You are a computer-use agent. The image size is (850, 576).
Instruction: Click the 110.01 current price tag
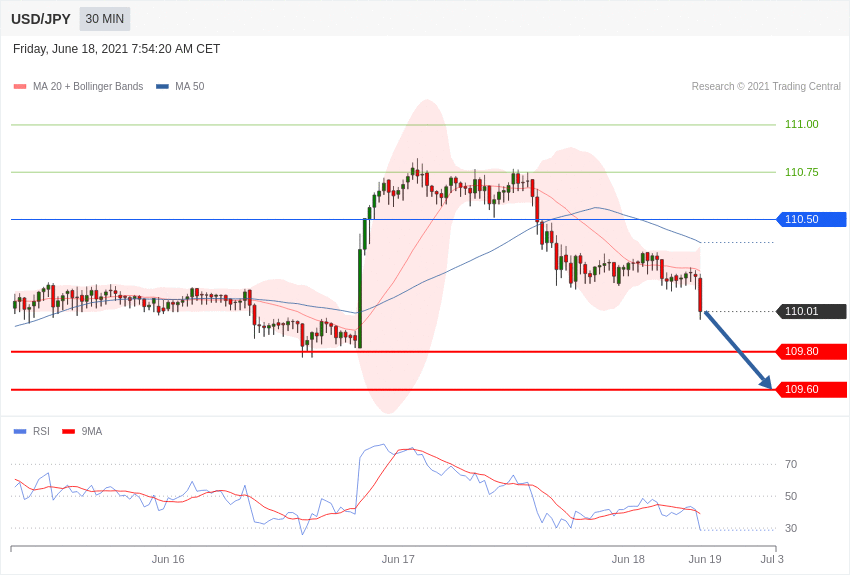[x=812, y=312]
